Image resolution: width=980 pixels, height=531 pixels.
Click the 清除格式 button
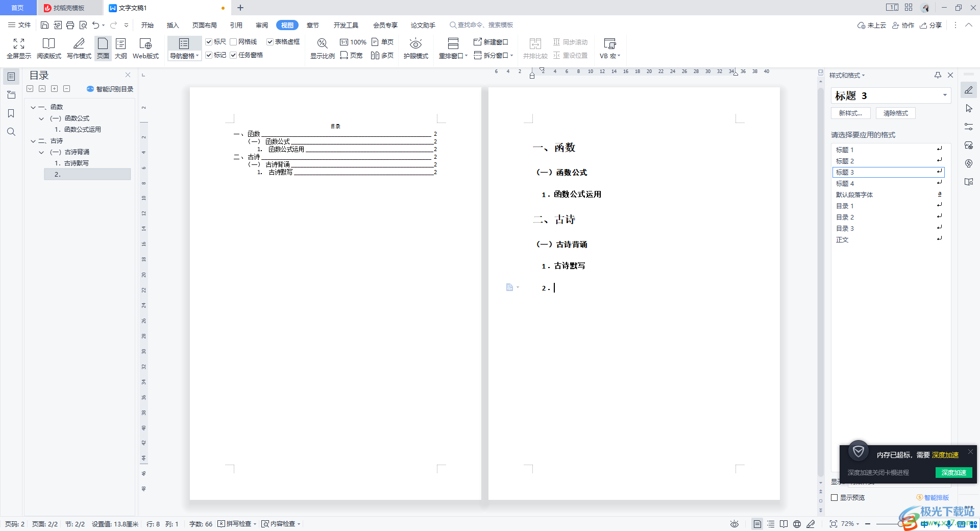pyautogui.click(x=896, y=113)
